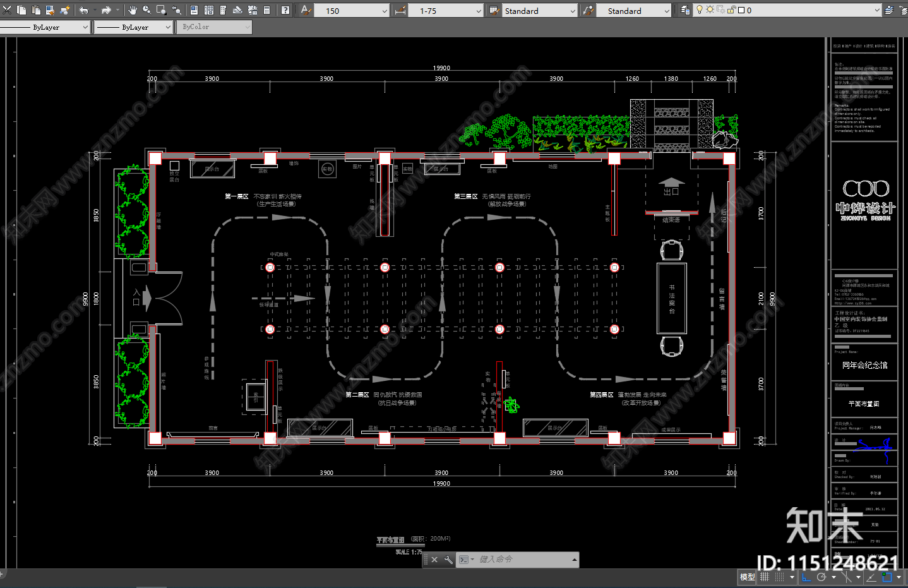908x588 pixels.
Task: Open the Tool Palettes window icon
Action: tap(223, 10)
